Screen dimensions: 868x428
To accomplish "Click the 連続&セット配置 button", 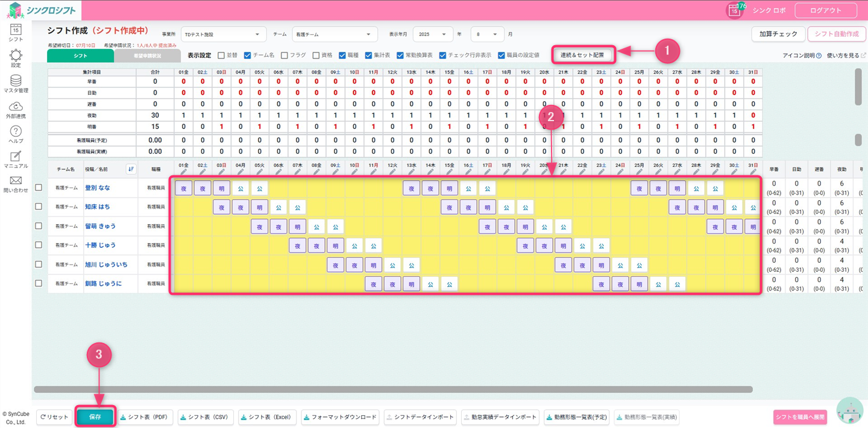I will 582,55.
